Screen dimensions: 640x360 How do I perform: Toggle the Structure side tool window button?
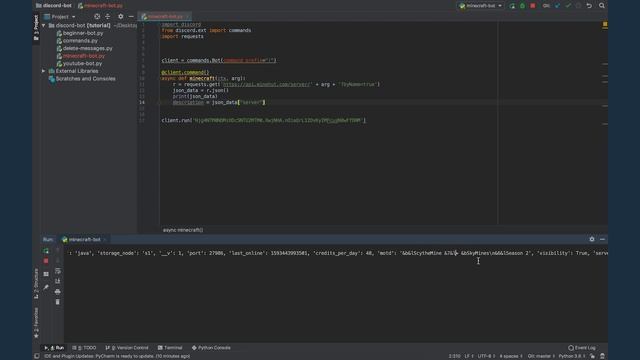click(x=36, y=283)
